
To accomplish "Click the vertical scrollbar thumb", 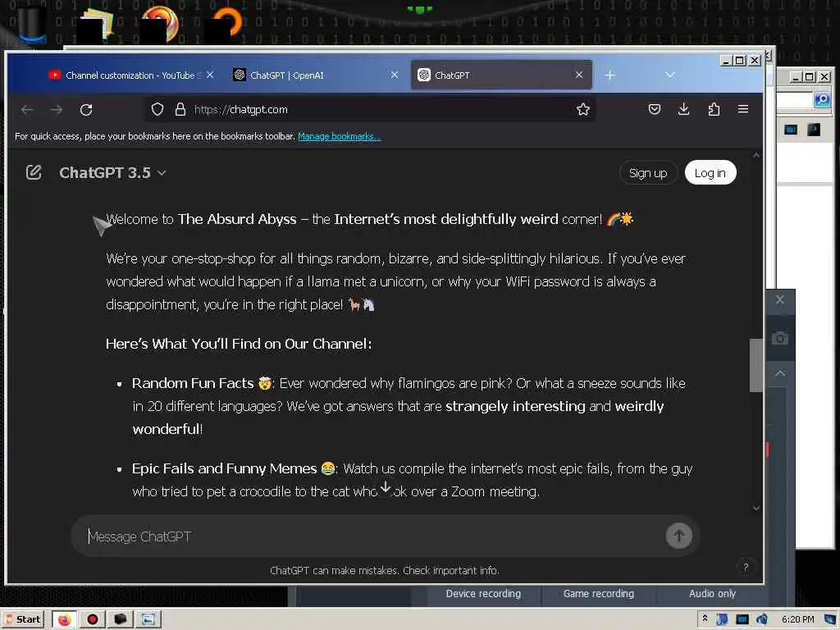I will [756, 365].
